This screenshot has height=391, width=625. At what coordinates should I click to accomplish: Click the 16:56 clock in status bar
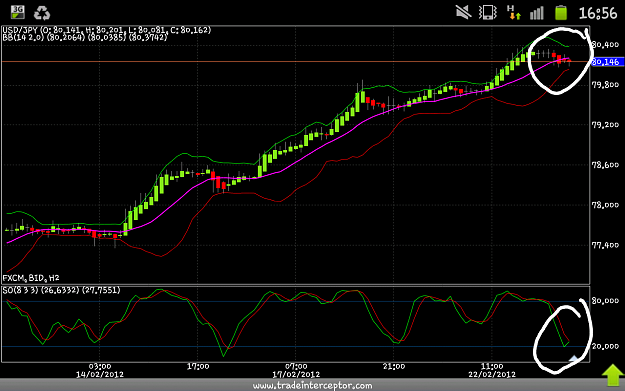(597, 13)
